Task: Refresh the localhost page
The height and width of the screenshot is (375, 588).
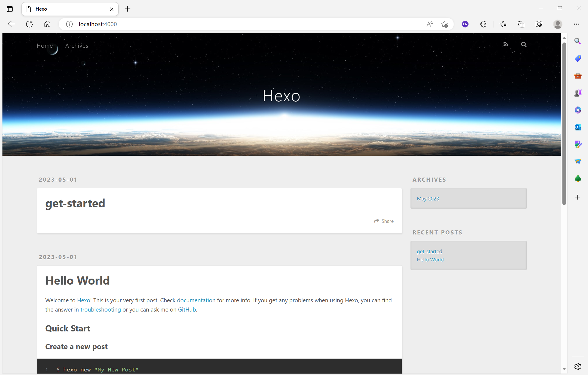Action: 29,24
